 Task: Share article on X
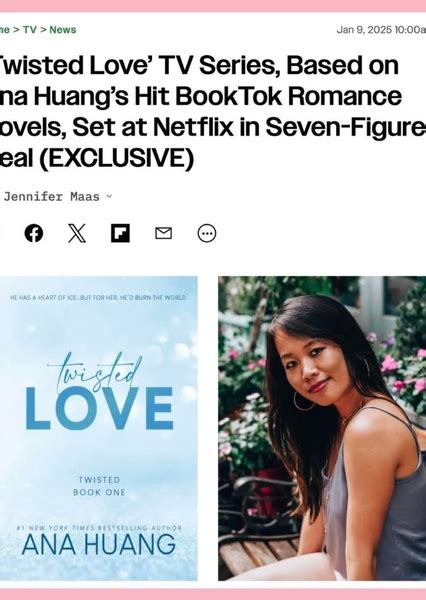pyautogui.click(x=77, y=233)
